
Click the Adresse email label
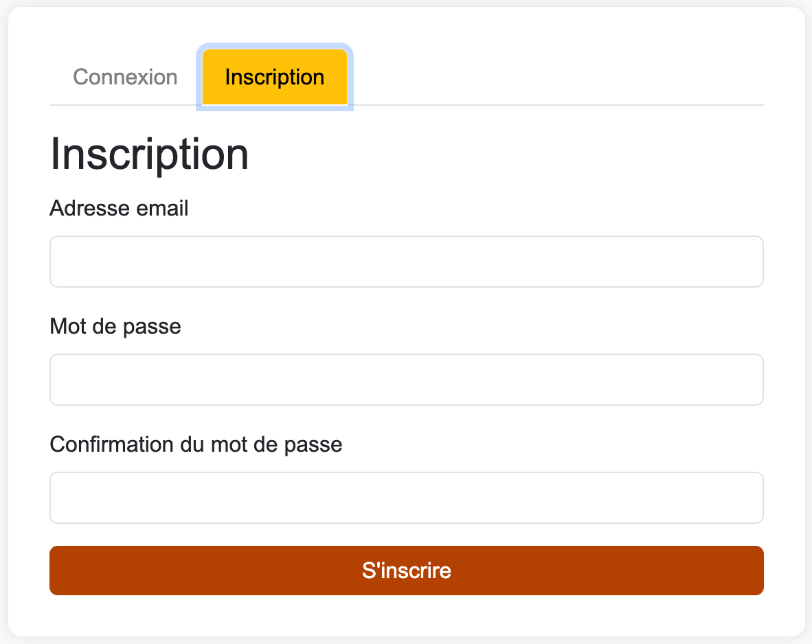[118, 208]
